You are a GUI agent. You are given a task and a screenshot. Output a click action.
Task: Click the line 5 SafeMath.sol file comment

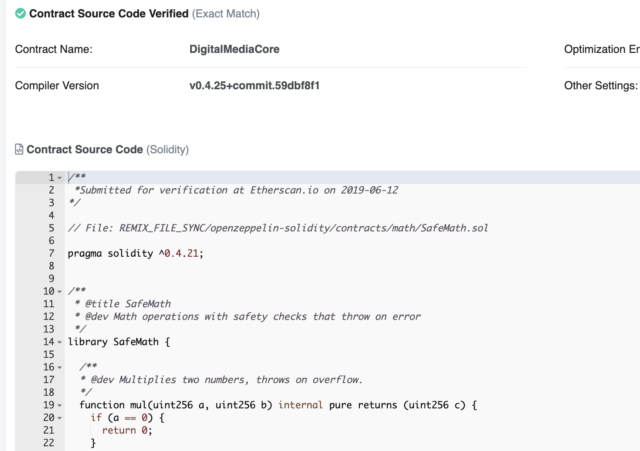pos(278,228)
